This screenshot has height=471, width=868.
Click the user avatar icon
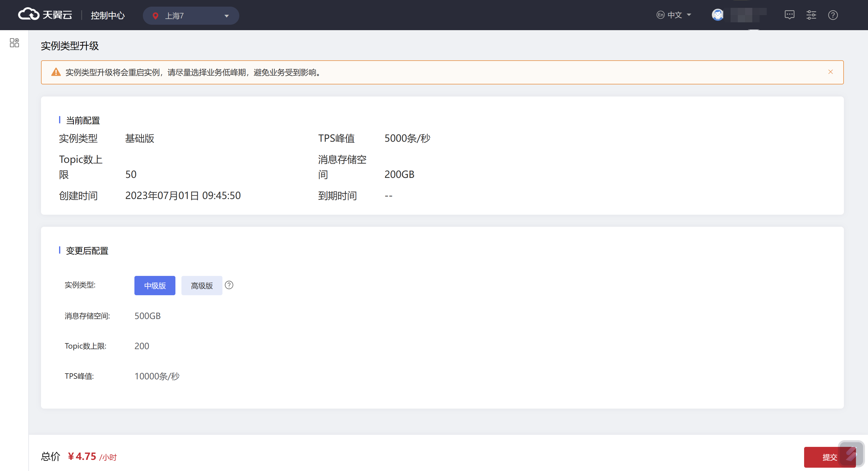717,15
